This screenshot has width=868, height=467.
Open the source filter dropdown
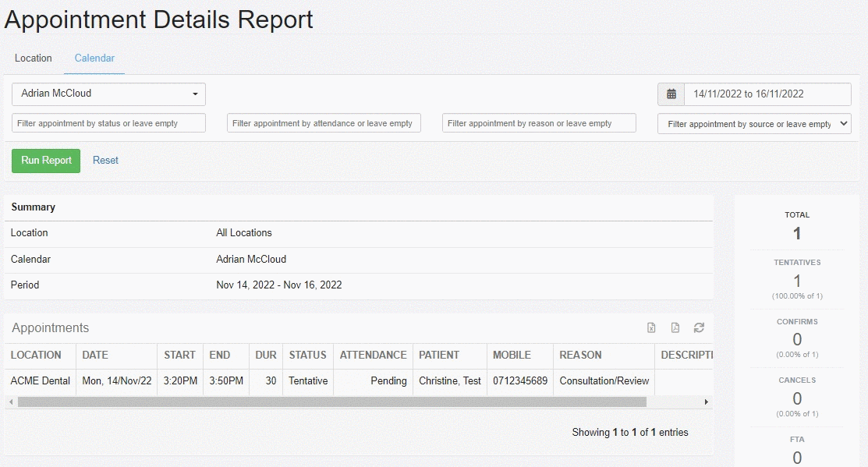[754, 124]
